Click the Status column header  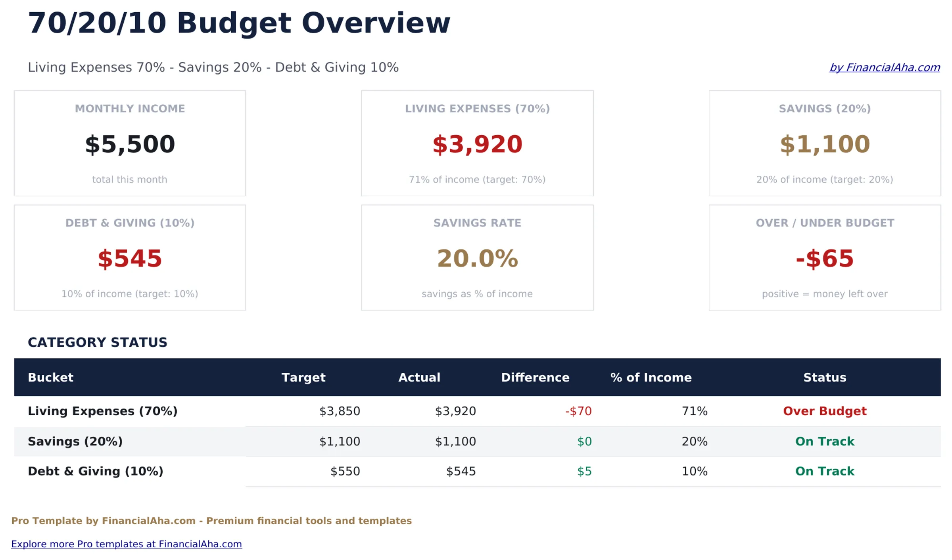[824, 377]
